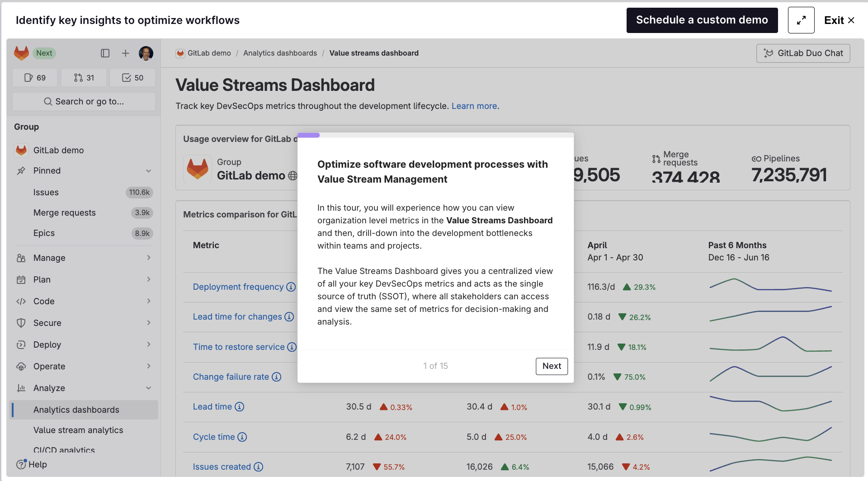The width and height of the screenshot is (868, 481).
Task: Collapse the Analyze menu
Action: coord(84,388)
